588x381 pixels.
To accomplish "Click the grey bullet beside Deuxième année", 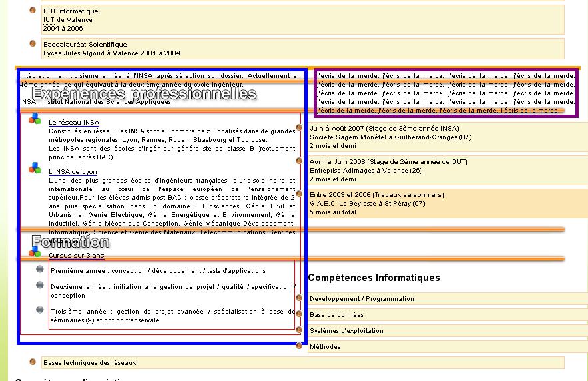I will coord(40,285).
